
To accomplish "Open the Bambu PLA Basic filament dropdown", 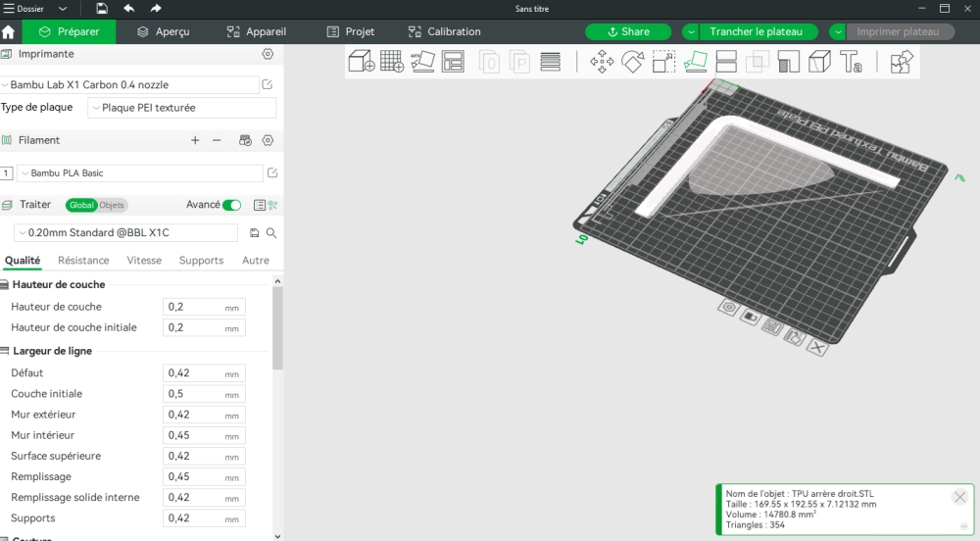I will tap(140, 173).
